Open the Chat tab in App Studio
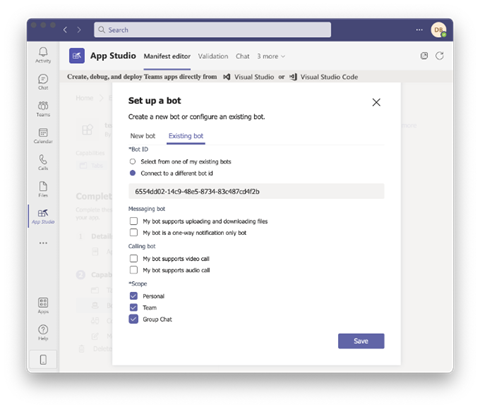The image size is (480, 409). tap(243, 56)
